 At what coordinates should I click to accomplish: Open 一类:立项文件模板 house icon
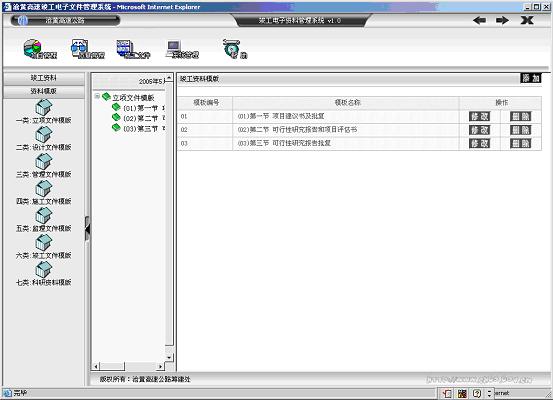(43, 107)
